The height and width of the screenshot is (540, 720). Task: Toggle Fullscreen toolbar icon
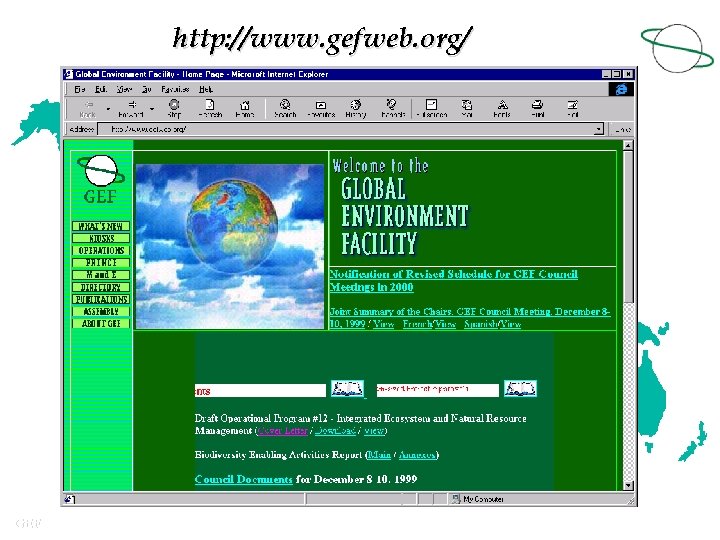click(432, 109)
